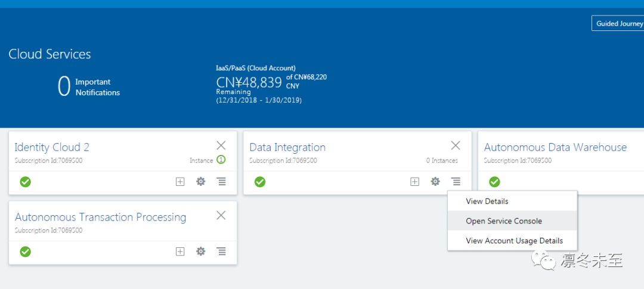Open the action menu icon on Identity Cloud 2
The image size is (644, 289).
[x=221, y=182]
